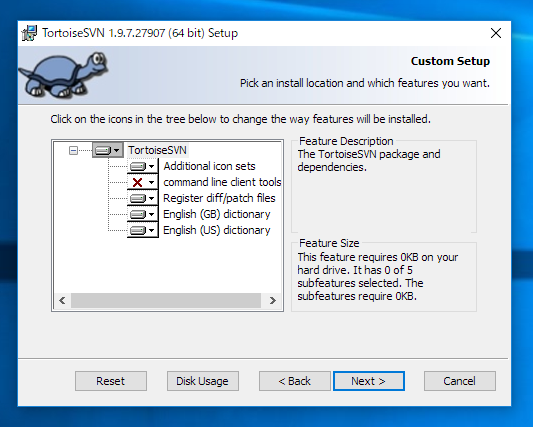Select the English (US) dictionary label
This screenshot has height=427, width=533.
[x=217, y=230]
